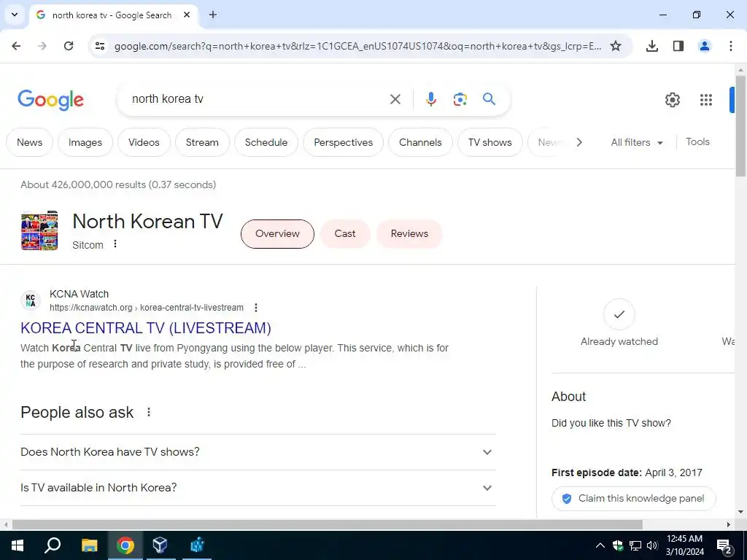Image resolution: width=747 pixels, height=560 pixels.
Task: Submit search with magnifying glass icon
Action: coord(489,99)
